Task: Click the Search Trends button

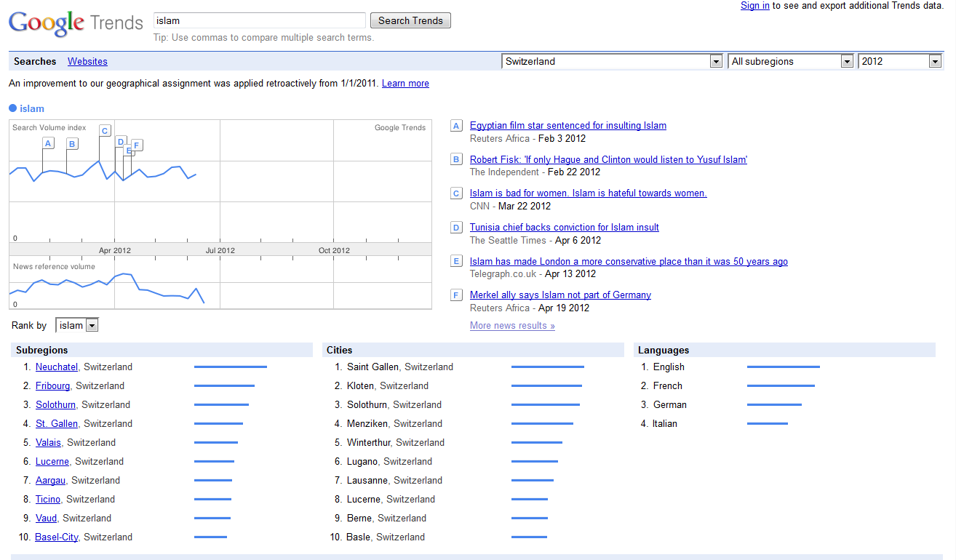Action: (410, 20)
